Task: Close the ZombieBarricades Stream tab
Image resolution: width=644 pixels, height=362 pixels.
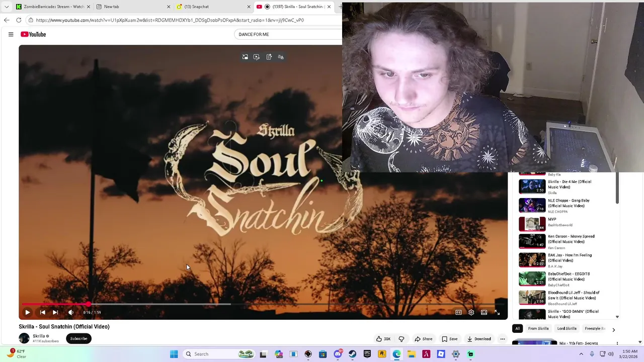Action: [x=88, y=7]
